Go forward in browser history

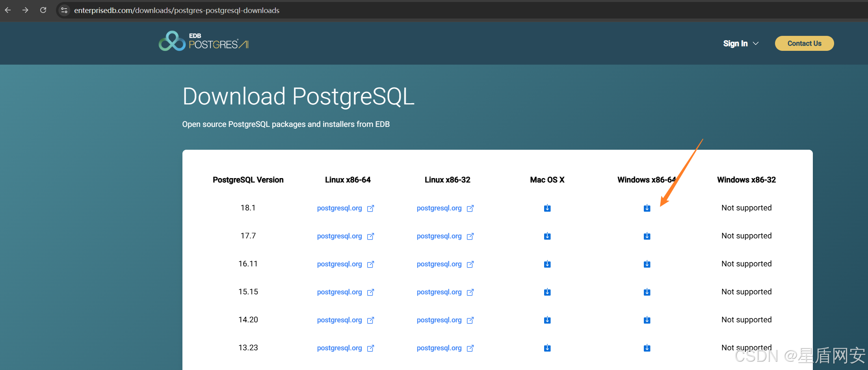coord(25,10)
